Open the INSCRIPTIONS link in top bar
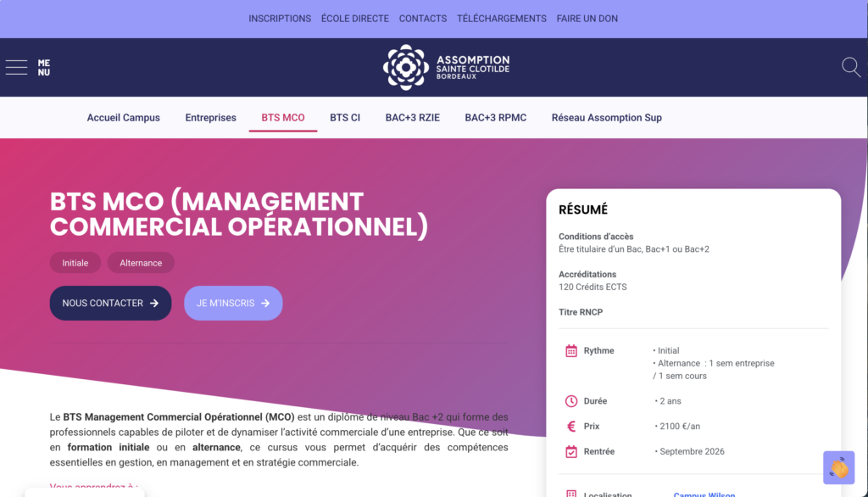This screenshot has height=497, width=868. click(x=280, y=19)
